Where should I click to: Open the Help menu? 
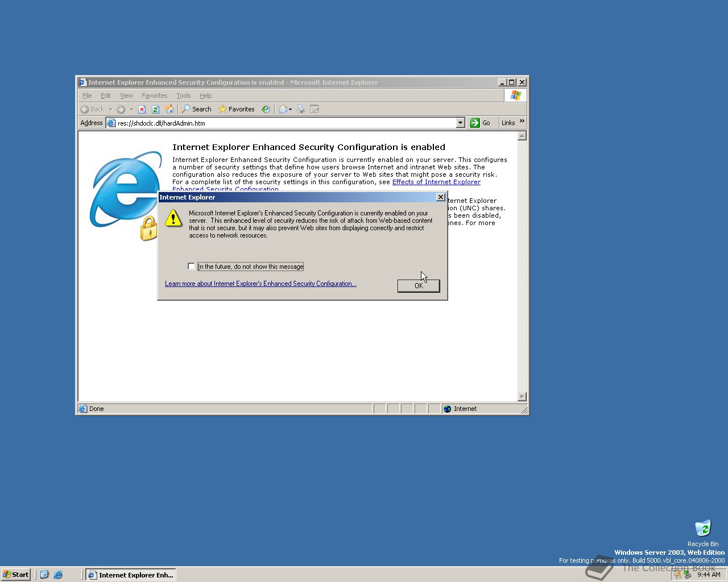pyautogui.click(x=205, y=95)
